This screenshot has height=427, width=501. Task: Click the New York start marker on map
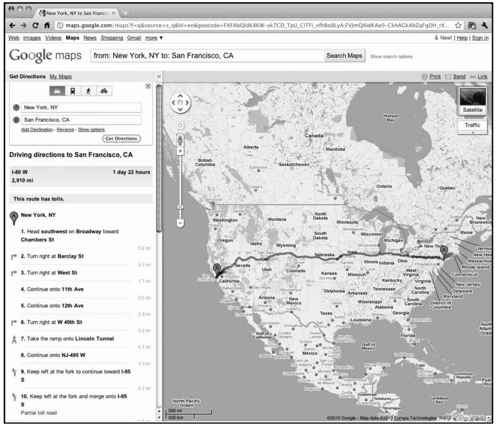443,251
